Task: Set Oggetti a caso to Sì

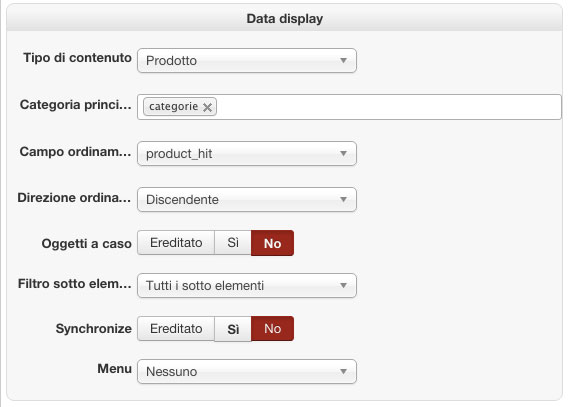Action: (233, 243)
